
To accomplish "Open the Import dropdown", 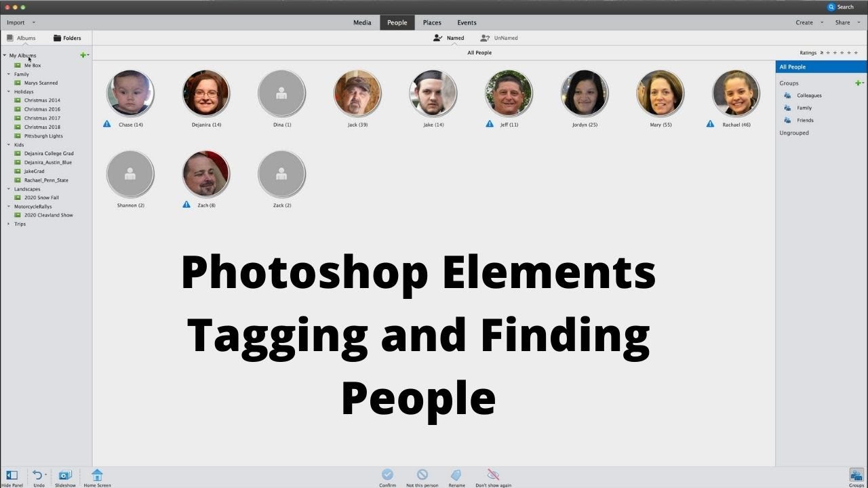I will point(20,22).
